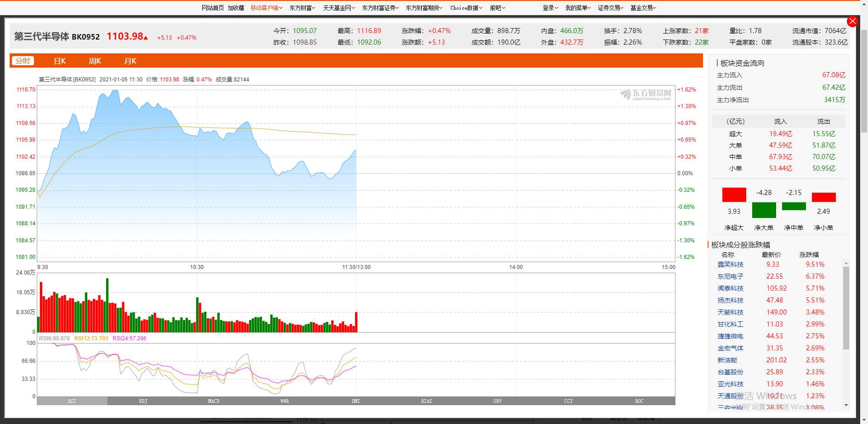Open stock 露笑科技 in constituent list
The width and height of the screenshot is (868, 424).
[730, 264]
